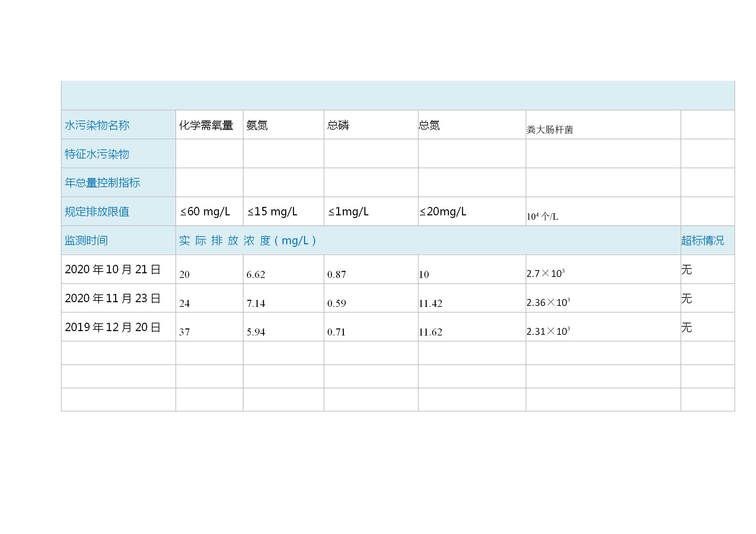Click the 氨氮 pollutant cell
The height and width of the screenshot is (534, 756).
coord(257,125)
